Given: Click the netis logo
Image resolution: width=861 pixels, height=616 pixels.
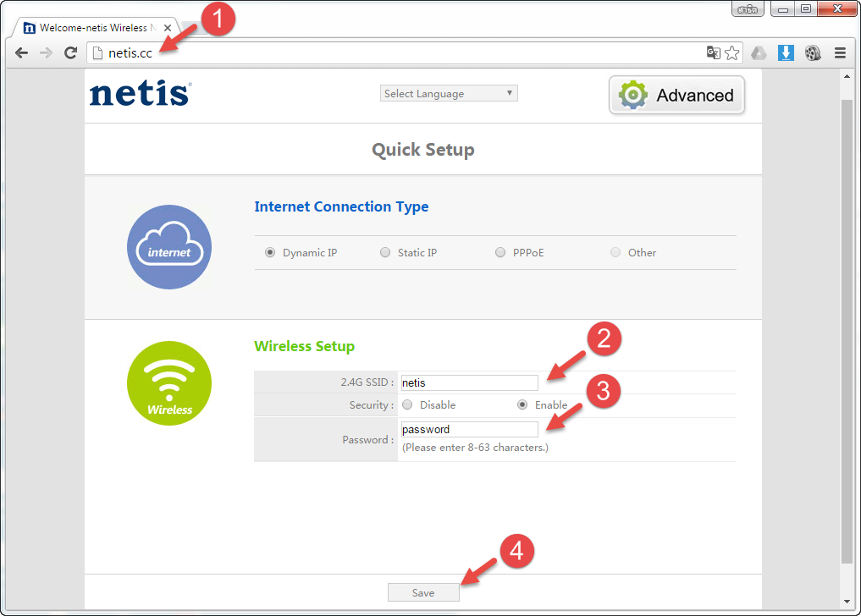Looking at the screenshot, I should (x=141, y=93).
